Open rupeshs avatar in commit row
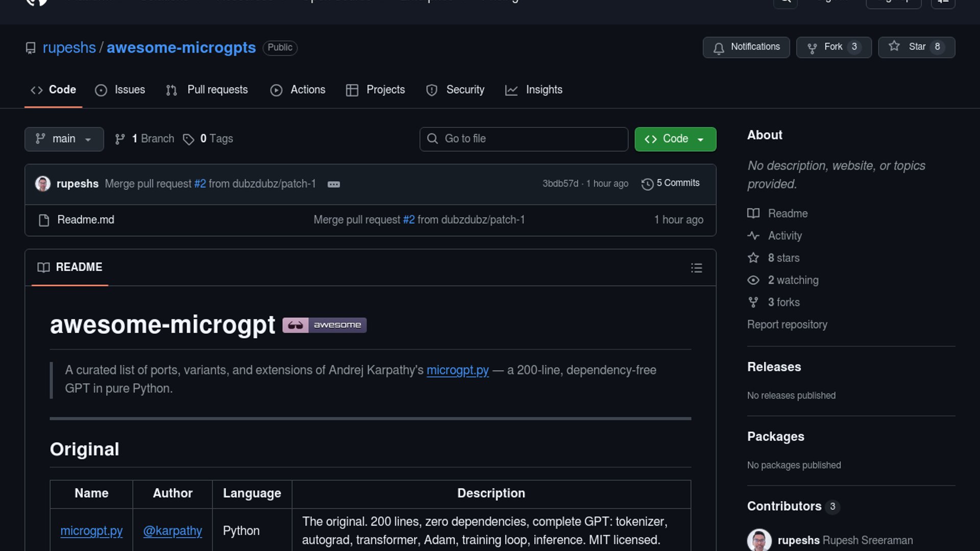The image size is (980, 551). pos(43,184)
